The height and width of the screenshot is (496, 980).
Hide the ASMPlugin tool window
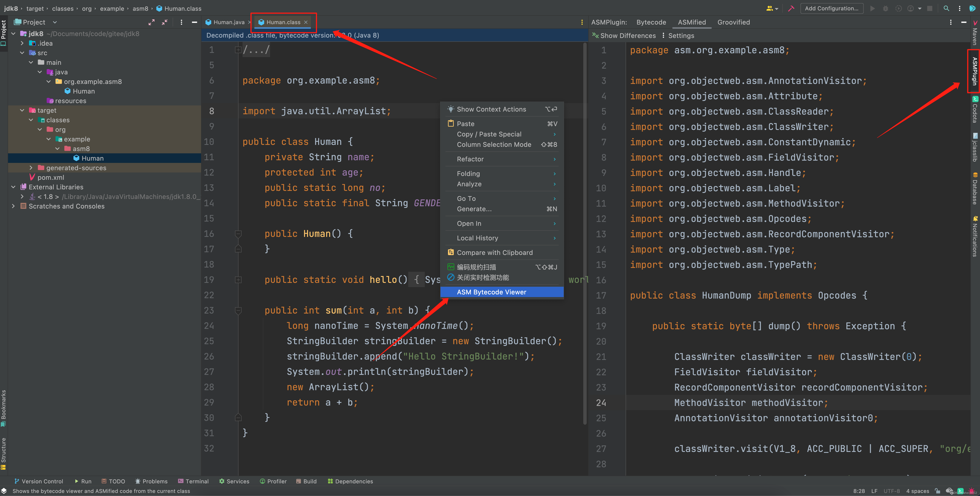click(963, 22)
